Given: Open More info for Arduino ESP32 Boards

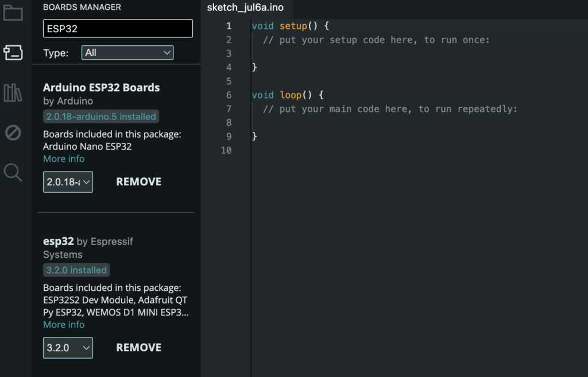Looking at the screenshot, I should pyautogui.click(x=64, y=159).
